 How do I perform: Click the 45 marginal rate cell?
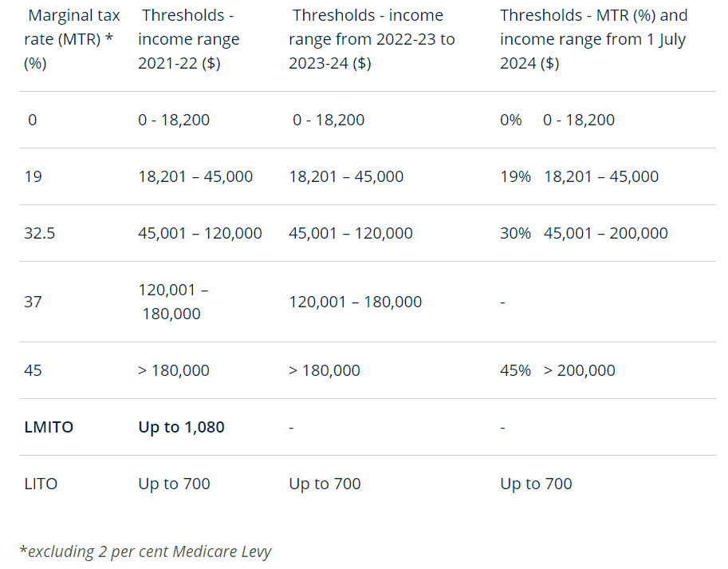[x=33, y=370]
